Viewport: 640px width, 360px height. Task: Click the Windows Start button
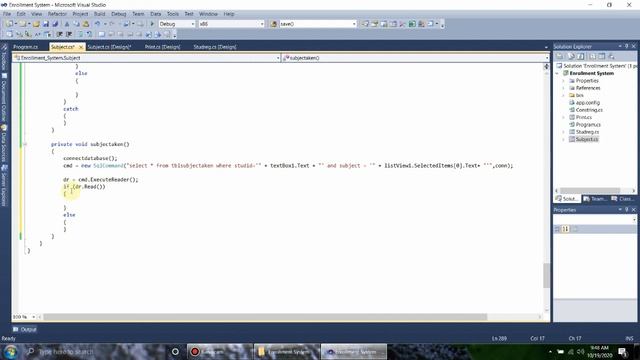(11, 352)
